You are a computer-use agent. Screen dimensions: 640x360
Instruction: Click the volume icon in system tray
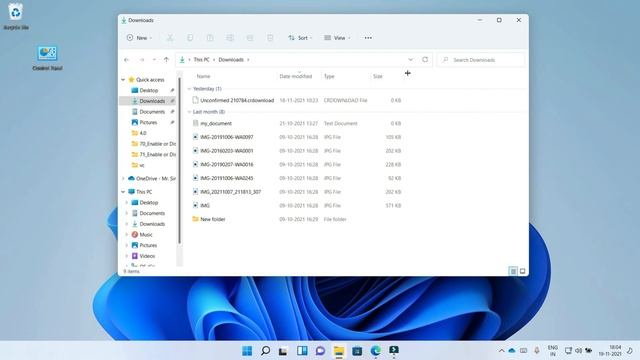tap(578, 351)
